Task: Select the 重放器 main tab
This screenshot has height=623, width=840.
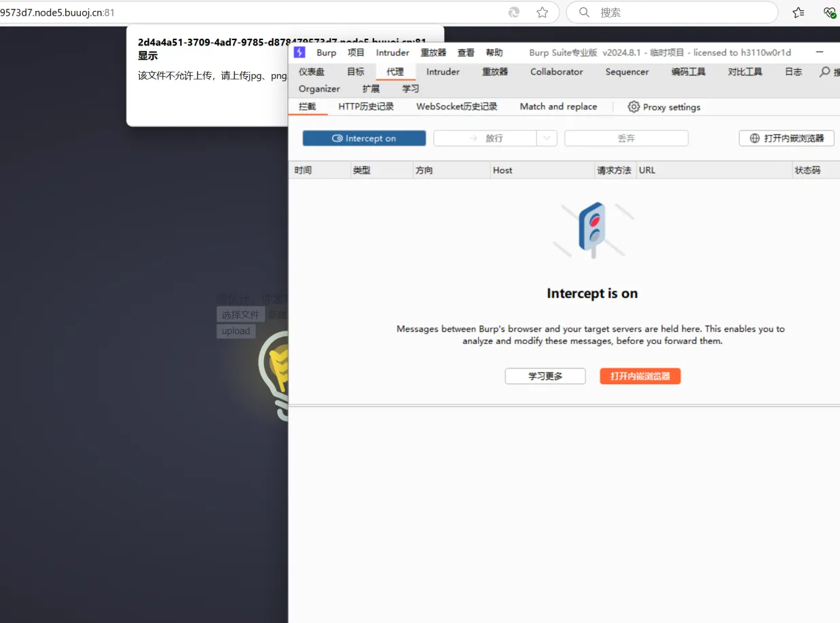Action: (494, 72)
